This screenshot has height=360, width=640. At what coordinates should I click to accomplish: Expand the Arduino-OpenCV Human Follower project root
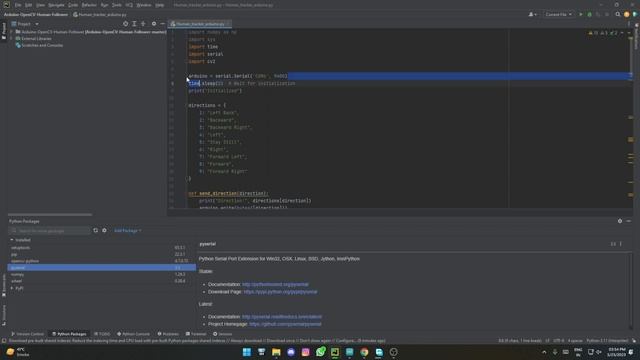[11, 31]
